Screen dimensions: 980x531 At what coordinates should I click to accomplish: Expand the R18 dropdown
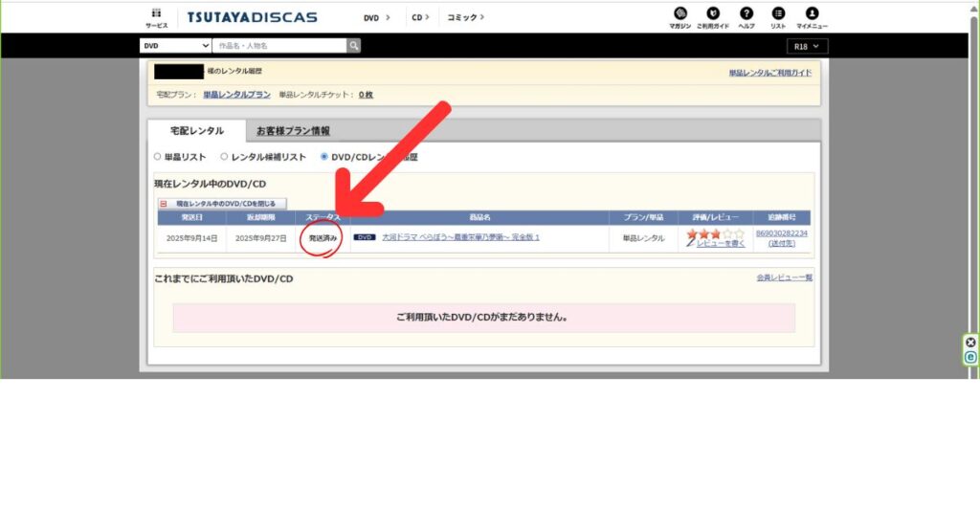tap(807, 46)
